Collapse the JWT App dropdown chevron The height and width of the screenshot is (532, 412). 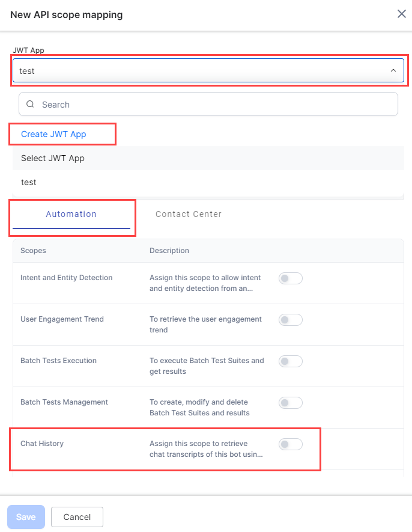coord(393,71)
